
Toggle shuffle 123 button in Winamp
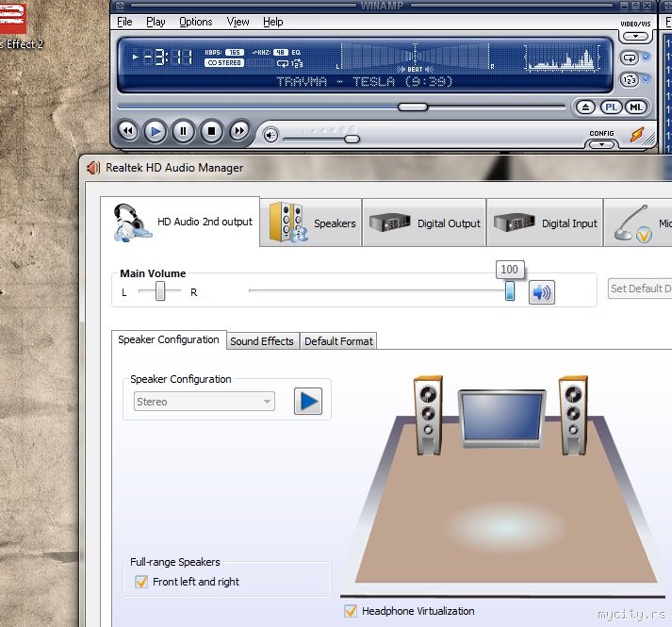click(630, 80)
